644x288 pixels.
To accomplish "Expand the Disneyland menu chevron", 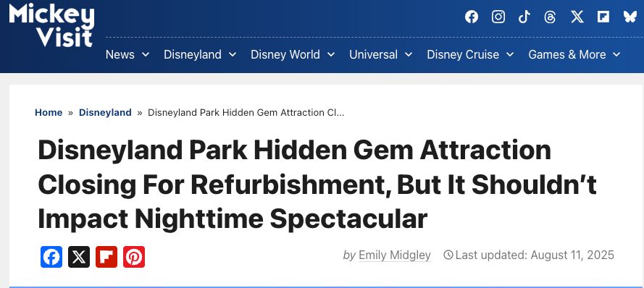I will pos(233,54).
